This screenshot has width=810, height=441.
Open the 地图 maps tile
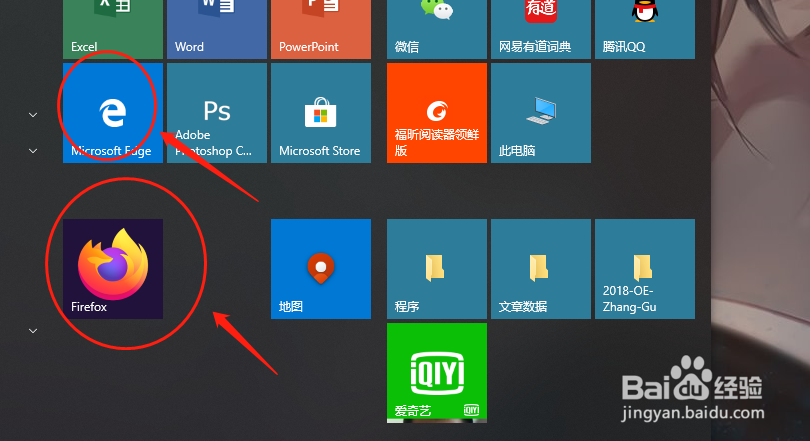(321, 269)
